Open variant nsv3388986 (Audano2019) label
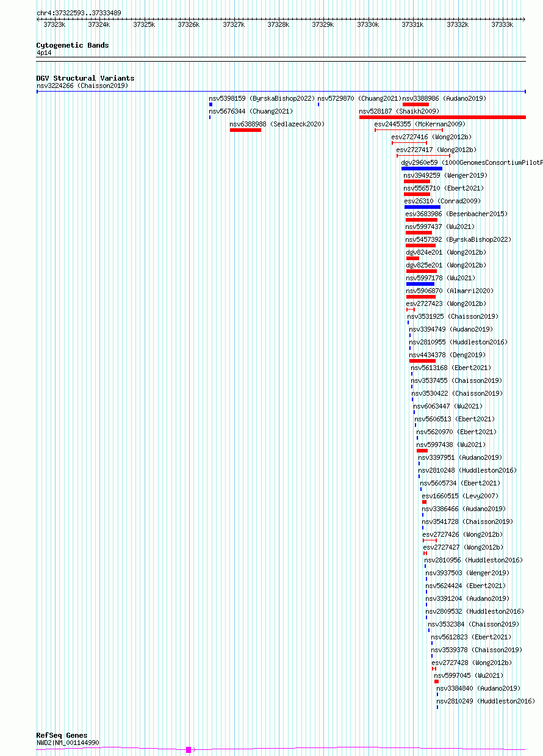The image size is (543, 756). point(445,98)
